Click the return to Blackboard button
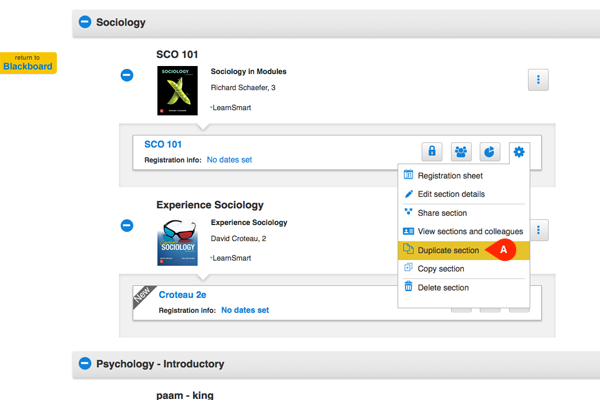Screen dimensions: 600x400 coord(28,63)
